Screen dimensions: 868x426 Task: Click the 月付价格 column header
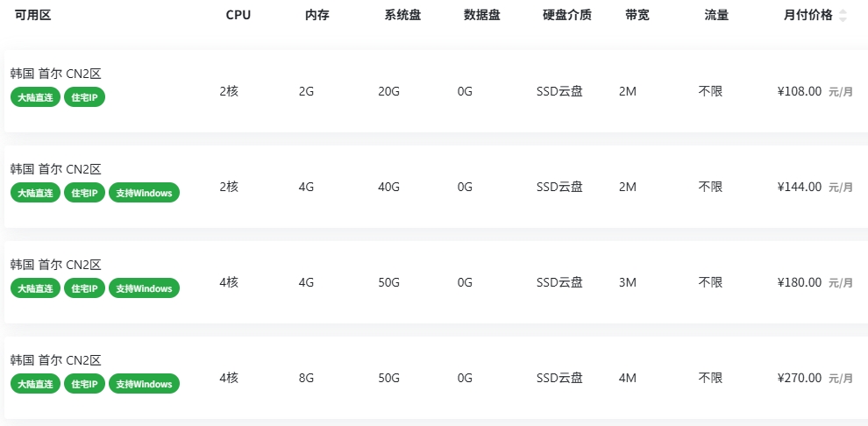(808, 15)
